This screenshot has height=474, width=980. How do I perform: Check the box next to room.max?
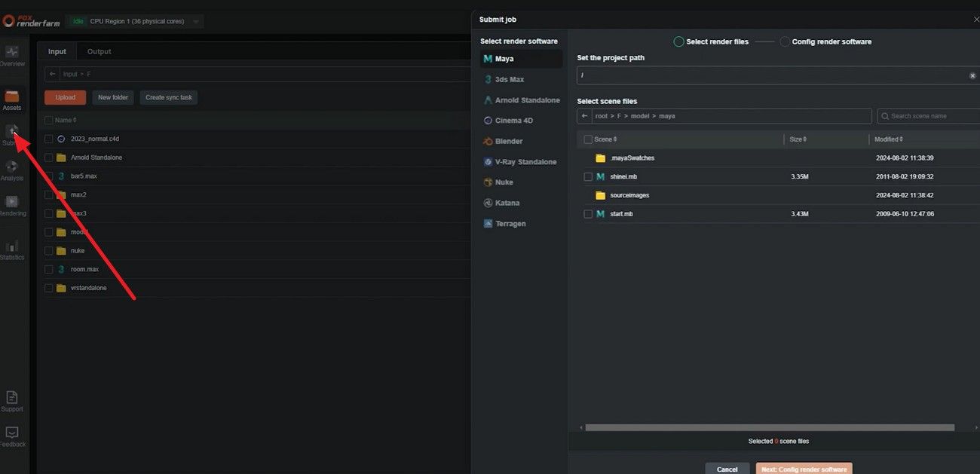(x=49, y=269)
